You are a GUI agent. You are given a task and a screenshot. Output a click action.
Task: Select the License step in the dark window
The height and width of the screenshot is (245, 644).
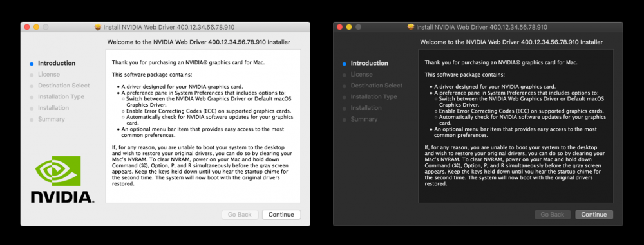pos(361,75)
